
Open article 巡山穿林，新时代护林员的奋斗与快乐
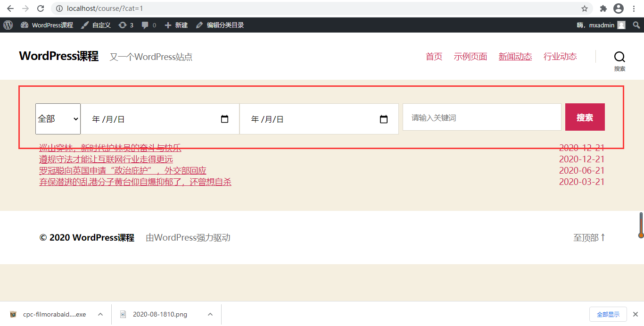point(110,148)
